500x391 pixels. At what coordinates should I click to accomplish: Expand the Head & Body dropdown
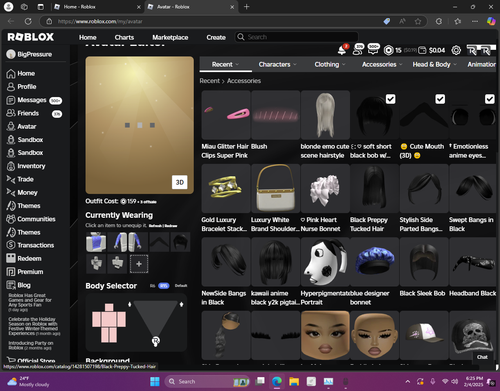434,64
